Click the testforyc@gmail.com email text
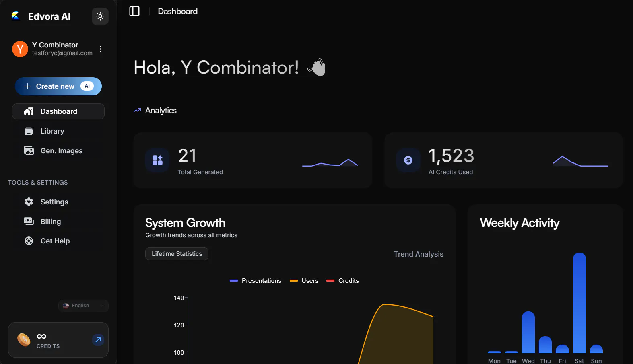The height and width of the screenshot is (364, 633). 62,53
